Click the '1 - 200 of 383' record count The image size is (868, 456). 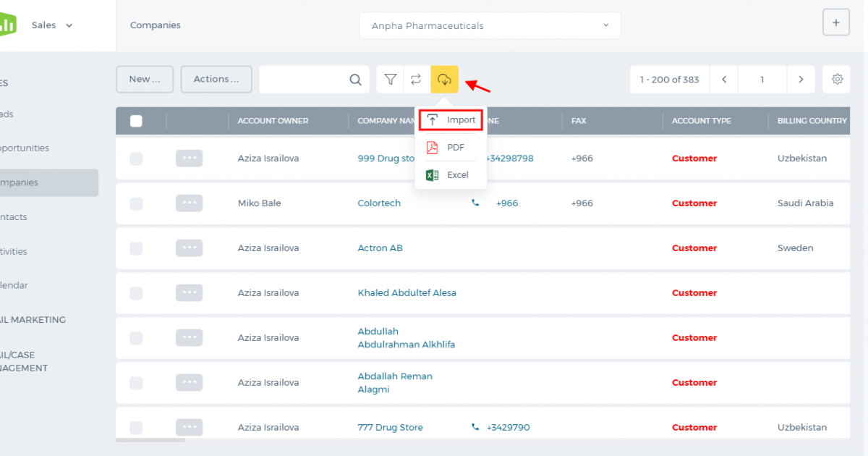point(670,80)
